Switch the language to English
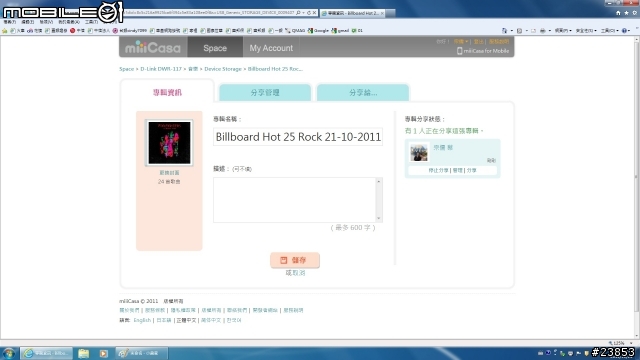The width and height of the screenshot is (640, 360). pyautogui.click(x=142, y=320)
